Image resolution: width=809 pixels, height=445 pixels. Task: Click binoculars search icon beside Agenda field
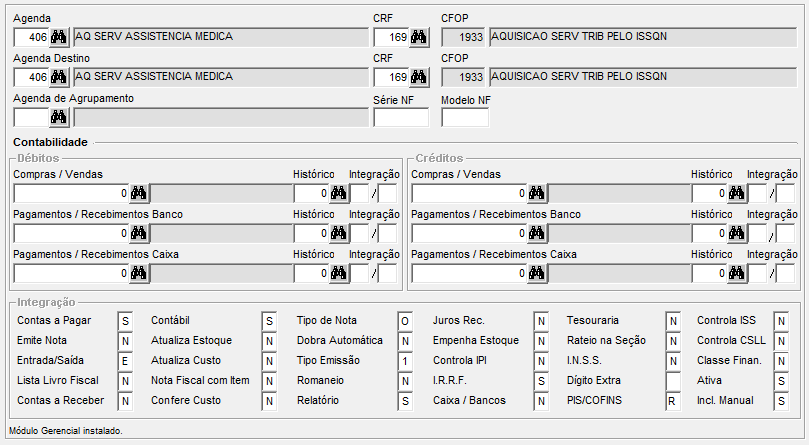coord(59,37)
